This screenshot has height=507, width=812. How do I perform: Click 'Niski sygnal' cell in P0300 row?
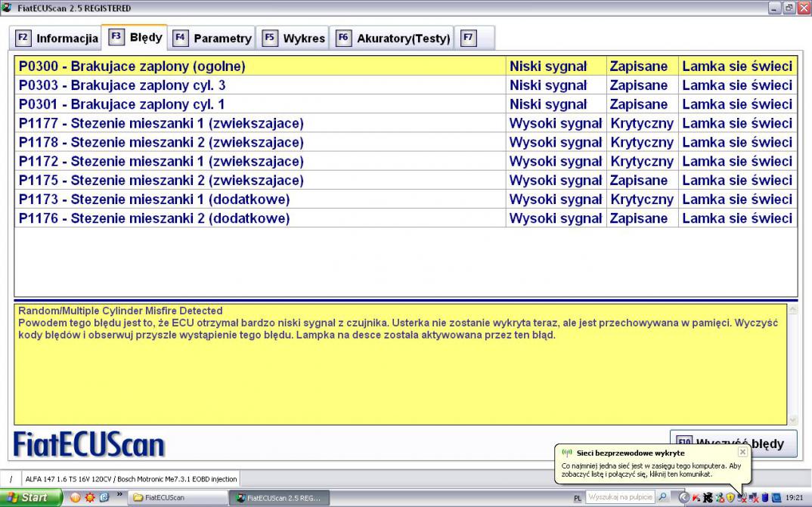coord(556,66)
